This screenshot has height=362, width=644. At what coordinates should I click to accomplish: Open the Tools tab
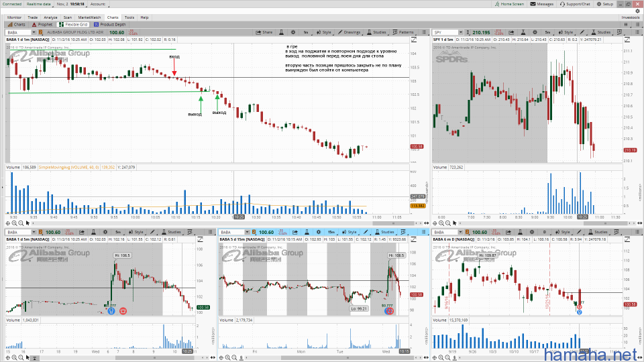[x=129, y=17]
